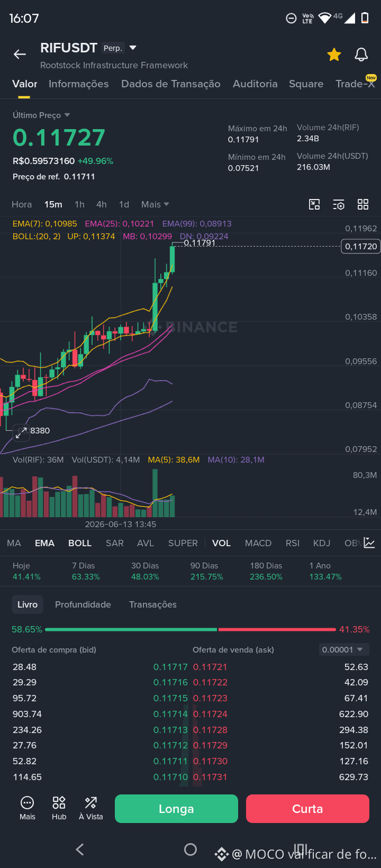Toggle the RSI sub-indicator
This screenshot has height=868, width=381.
[293, 543]
